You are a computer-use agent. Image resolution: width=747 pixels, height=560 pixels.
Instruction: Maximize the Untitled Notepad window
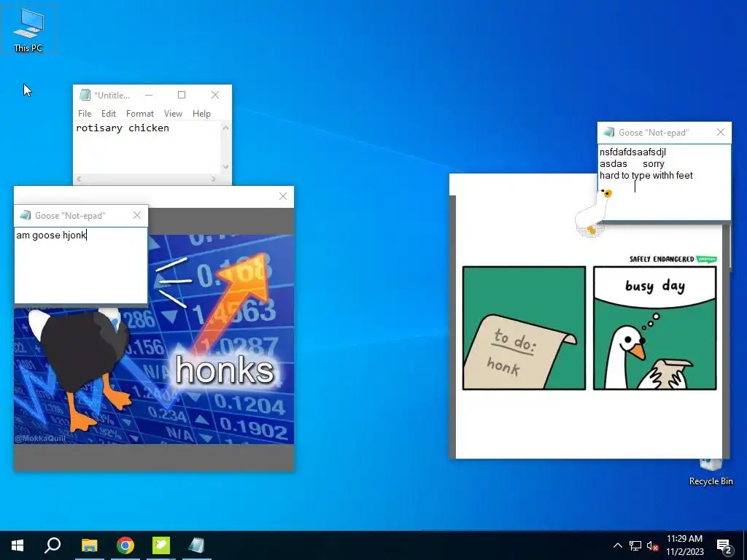point(182,95)
